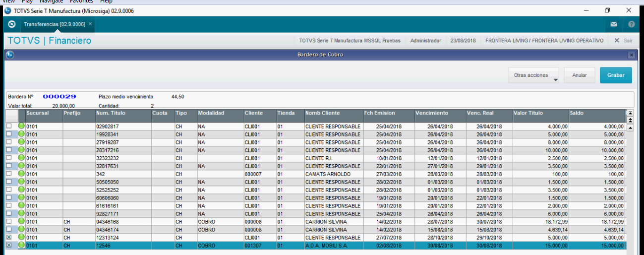Click green status icon for title 61616161
Image resolution: width=644 pixels, height=255 pixels.
click(22, 206)
